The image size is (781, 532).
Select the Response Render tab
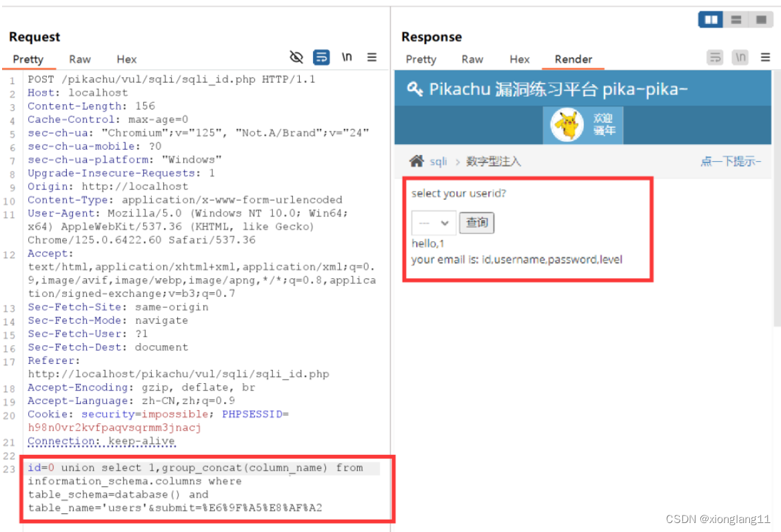tap(574, 59)
